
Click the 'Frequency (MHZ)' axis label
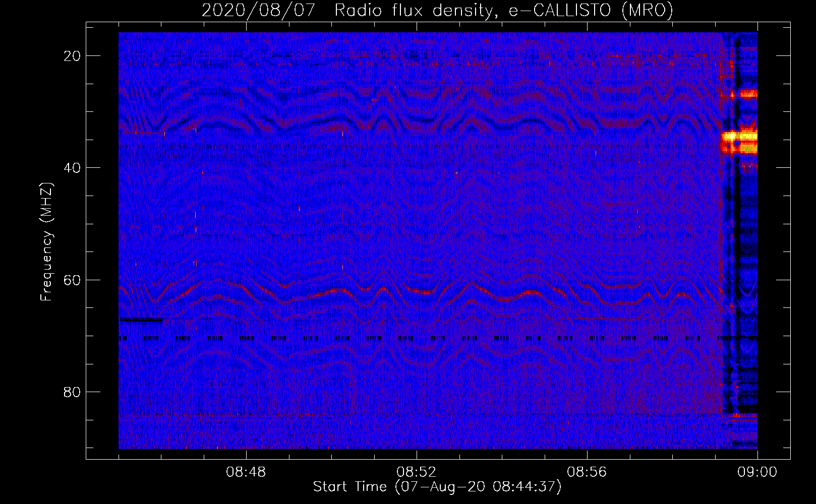(x=46, y=242)
